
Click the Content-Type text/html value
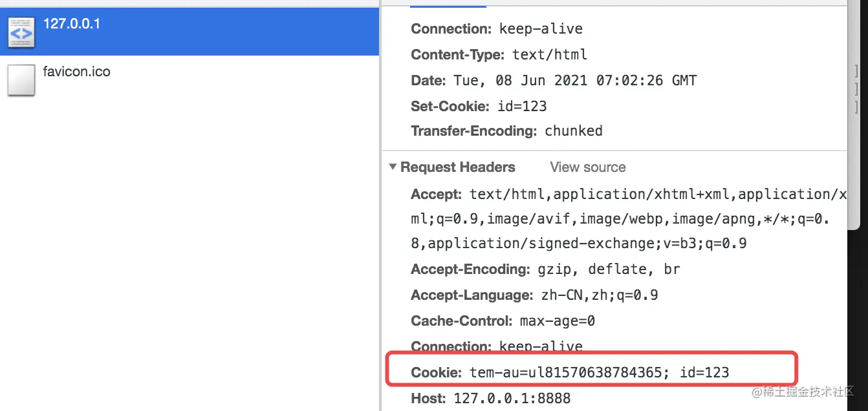[550, 55]
